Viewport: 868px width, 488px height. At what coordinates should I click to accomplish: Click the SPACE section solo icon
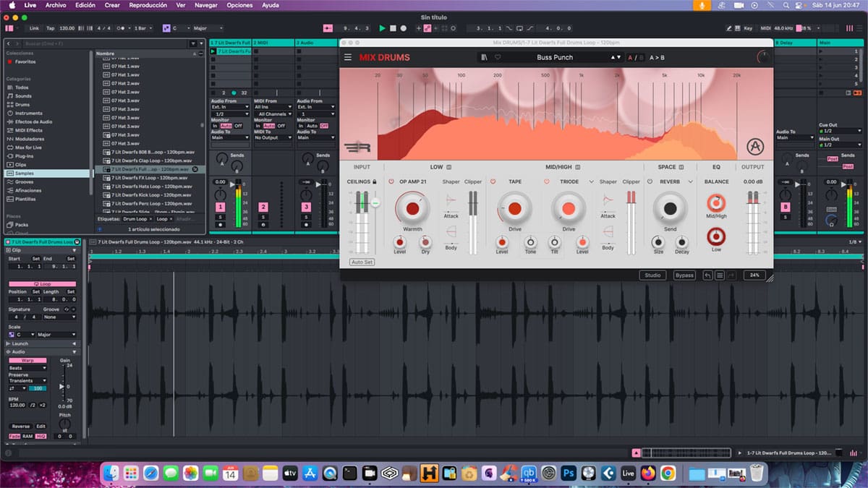(681, 167)
